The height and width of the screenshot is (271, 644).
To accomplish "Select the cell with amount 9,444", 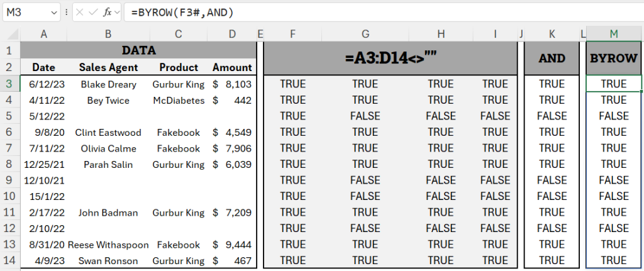I will pyautogui.click(x=232, y=245).
